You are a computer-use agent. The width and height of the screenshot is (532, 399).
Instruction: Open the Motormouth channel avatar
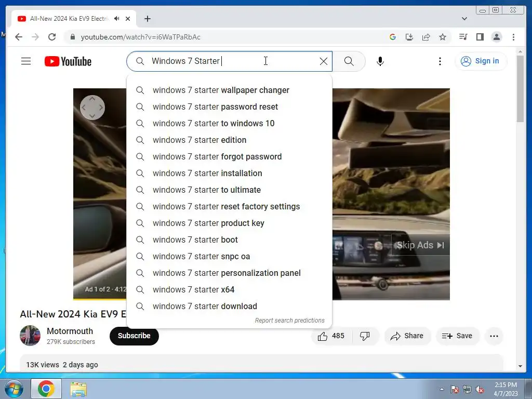point(30,336)
